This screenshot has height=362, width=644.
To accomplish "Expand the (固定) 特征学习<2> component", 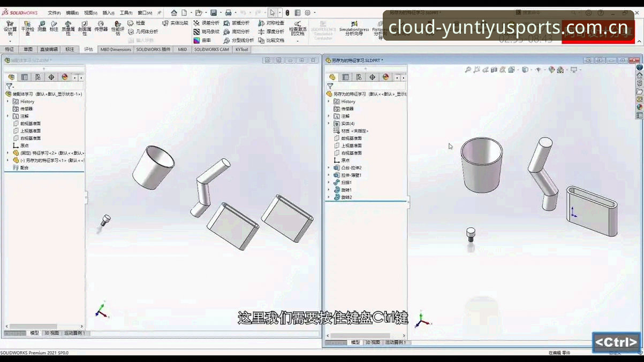I will pos(8,153).
